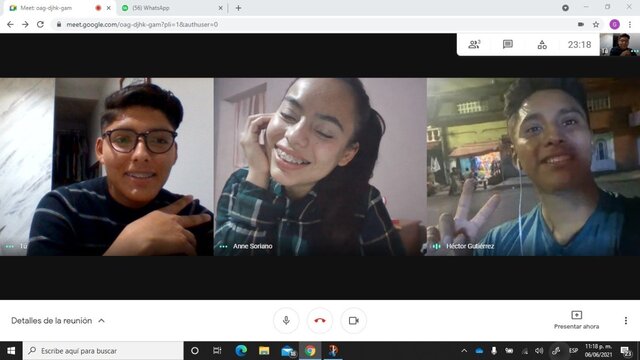The image size is (640, 360).
Task: Go forward in browser history
Action: (25, 24)
